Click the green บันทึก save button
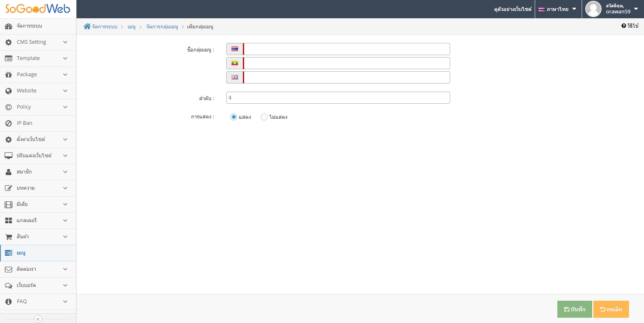Viewport: 644px width, 323px height. [575, 309]
